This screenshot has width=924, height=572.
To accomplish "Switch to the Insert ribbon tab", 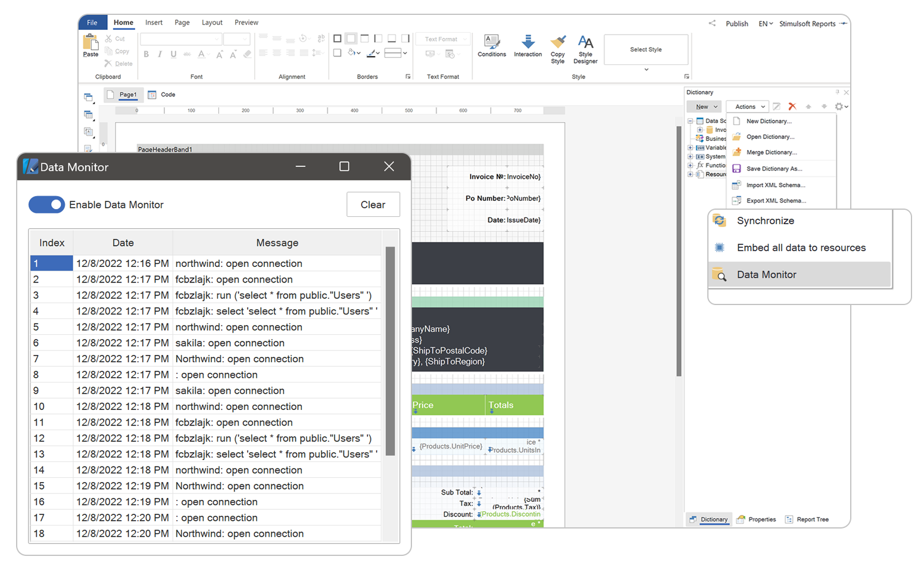I will coord(154,23).
